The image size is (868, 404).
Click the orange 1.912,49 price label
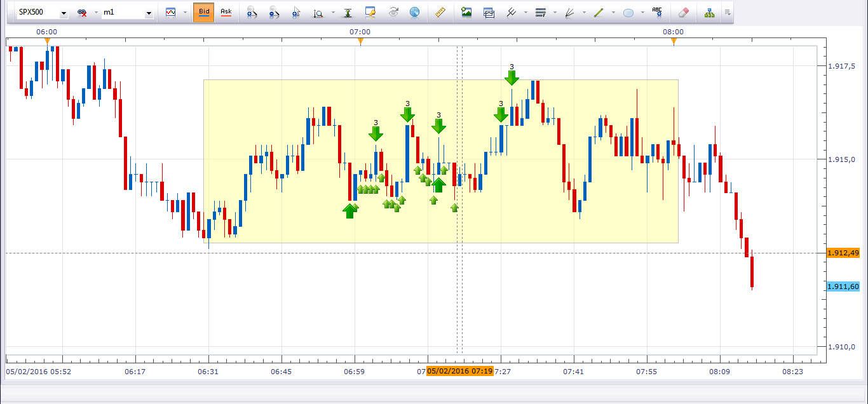coord(843,253)
